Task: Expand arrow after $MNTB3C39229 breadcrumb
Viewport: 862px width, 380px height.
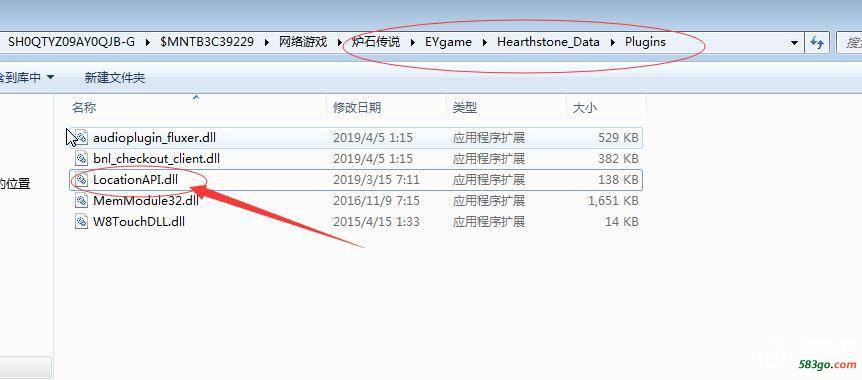Action: (x=267, y=42)
